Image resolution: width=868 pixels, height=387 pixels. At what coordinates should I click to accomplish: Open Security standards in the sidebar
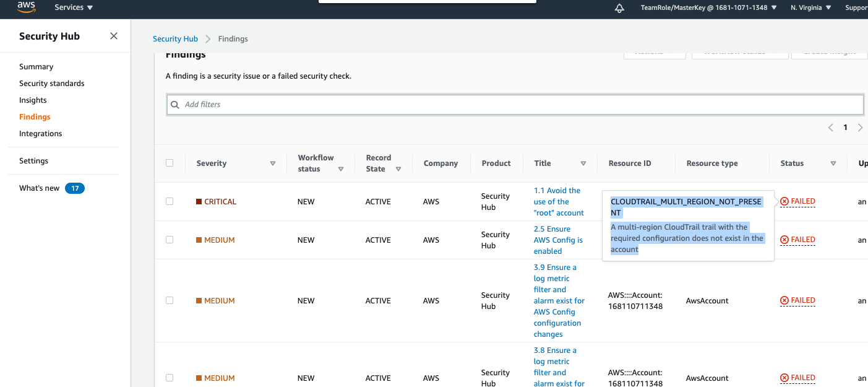click(52, 84)
